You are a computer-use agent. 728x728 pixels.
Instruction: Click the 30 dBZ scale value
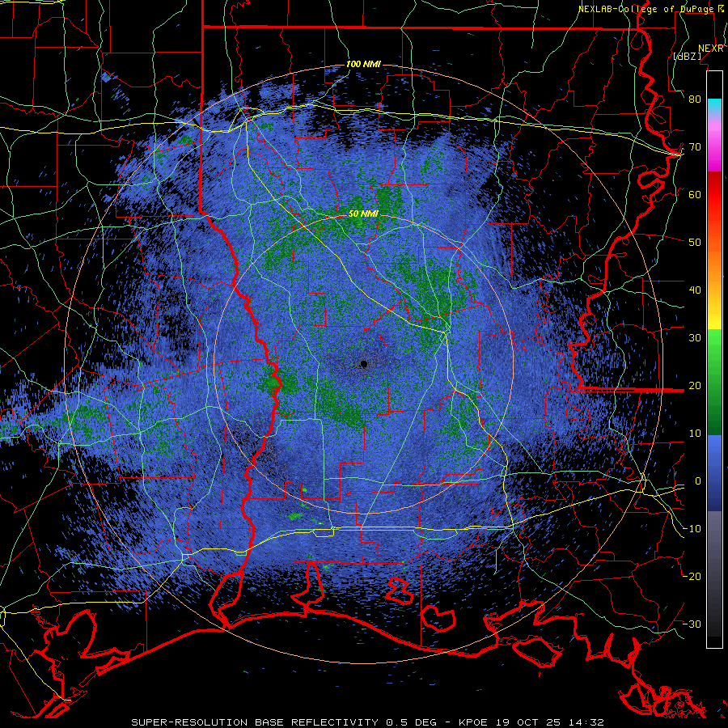(x=695, y=338)
